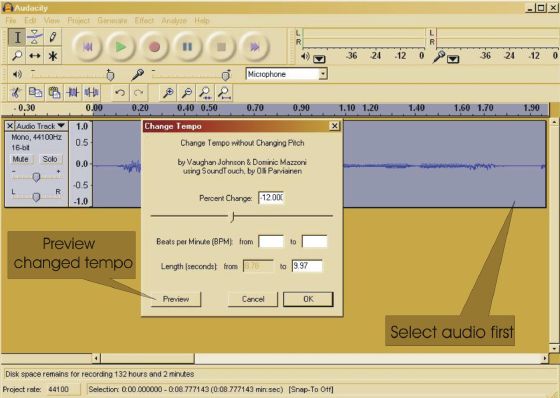Click the Silence selection icon
The width and height of the screenshot is (560, 398).
91,93
